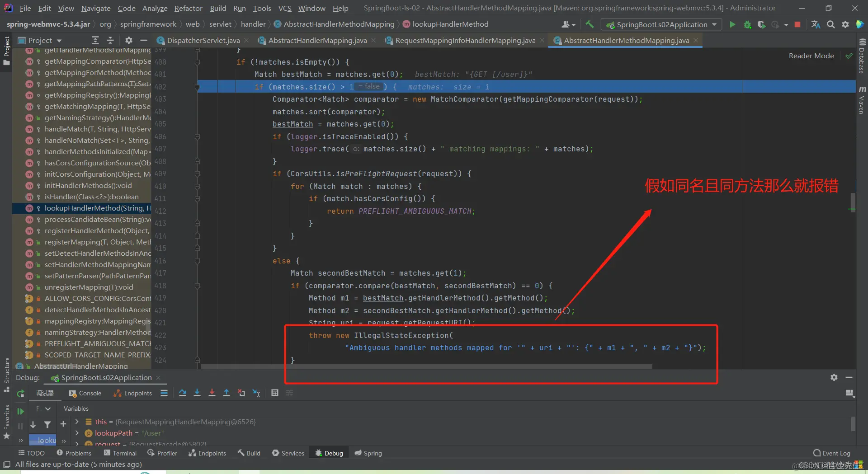Open the Project panel options gear

coord(129,40)
